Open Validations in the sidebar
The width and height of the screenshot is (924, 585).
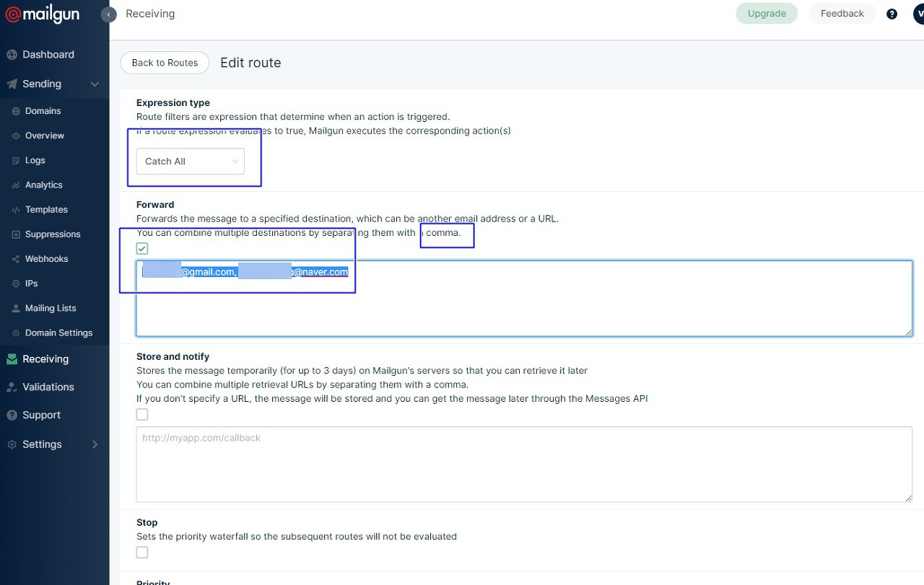(x=48, y=387)
